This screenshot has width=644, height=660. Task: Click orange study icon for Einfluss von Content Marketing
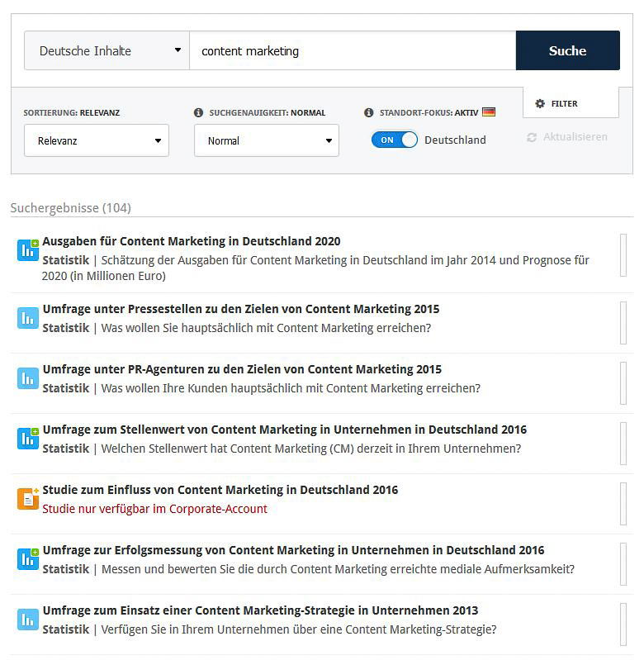click(x=28, y=499)
